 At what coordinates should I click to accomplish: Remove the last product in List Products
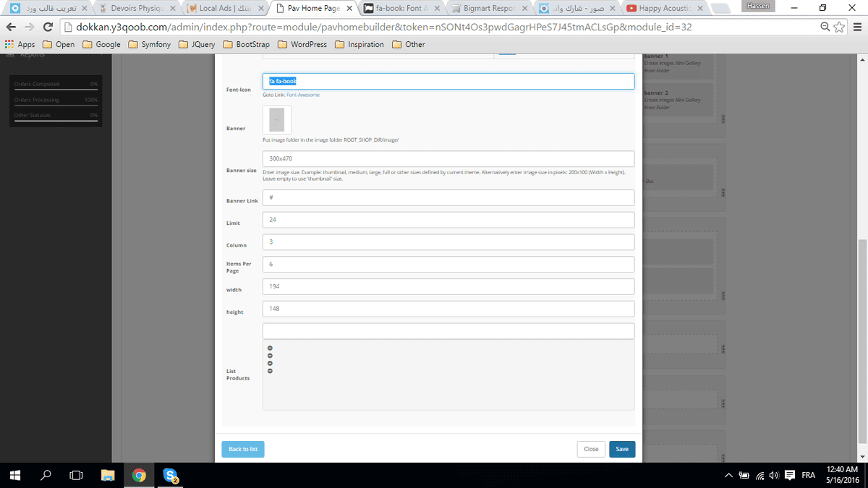[x=271, y=372]
